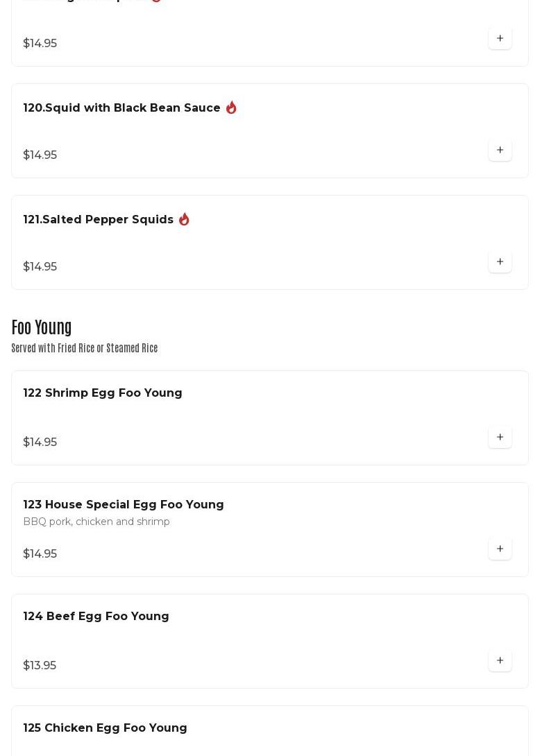Select the 123 House Special Egg Foo Young title

124,505
